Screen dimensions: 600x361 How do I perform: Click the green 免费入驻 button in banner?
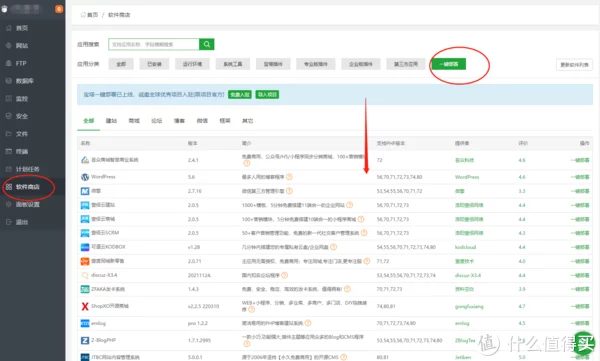tap(240, 95)
